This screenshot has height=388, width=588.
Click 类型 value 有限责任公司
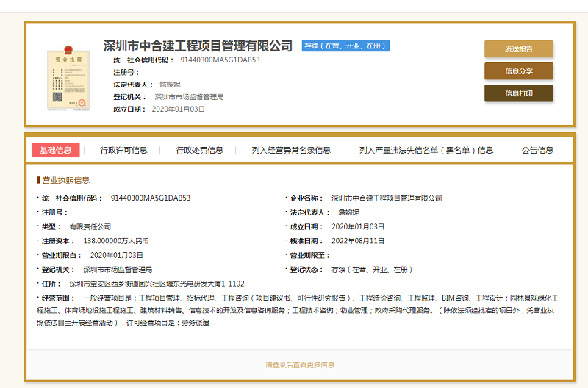pos(90,227)
